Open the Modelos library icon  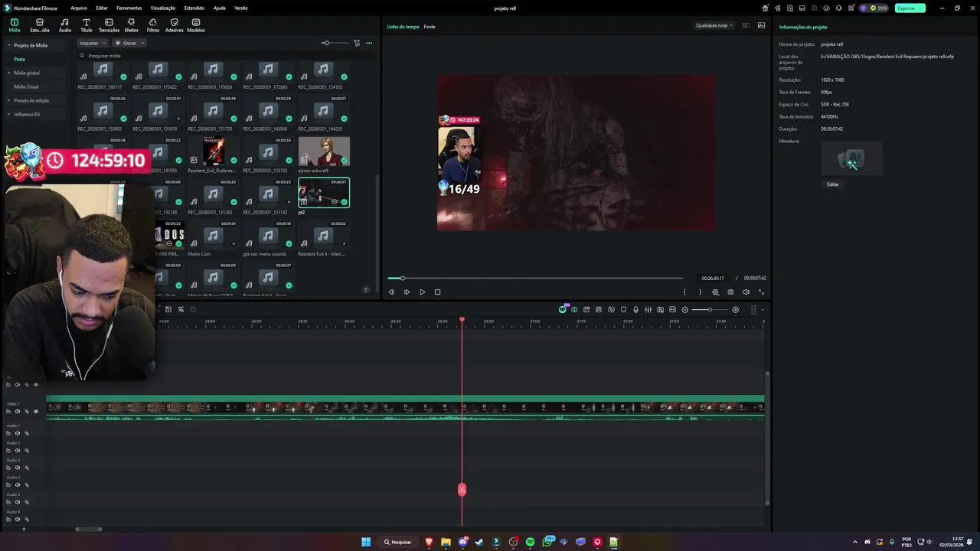tap(196, 23)
